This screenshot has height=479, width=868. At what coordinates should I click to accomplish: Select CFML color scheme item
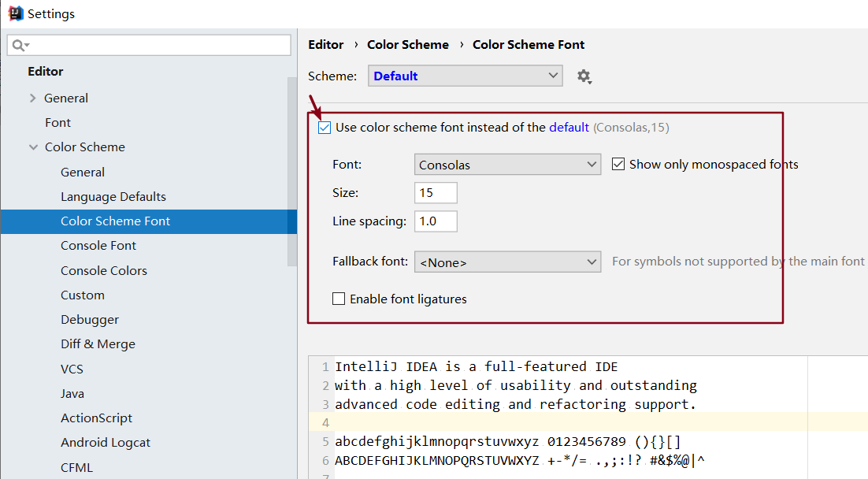[77, 468]
